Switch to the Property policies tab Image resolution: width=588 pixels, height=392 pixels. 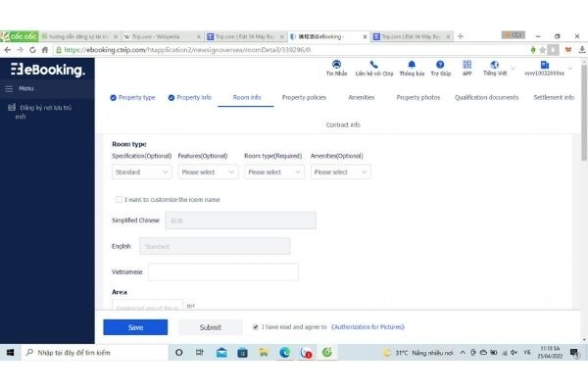304,98
